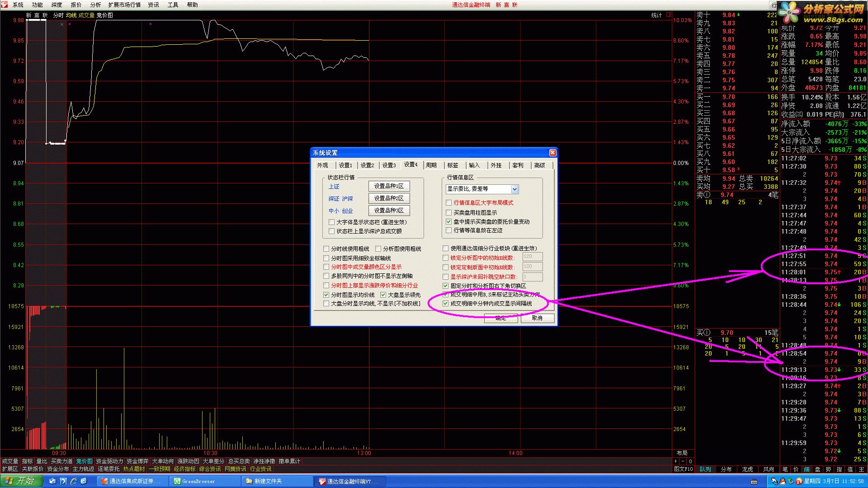
Task: Open the Windows 开始 Start button
Action: [21, 481]
